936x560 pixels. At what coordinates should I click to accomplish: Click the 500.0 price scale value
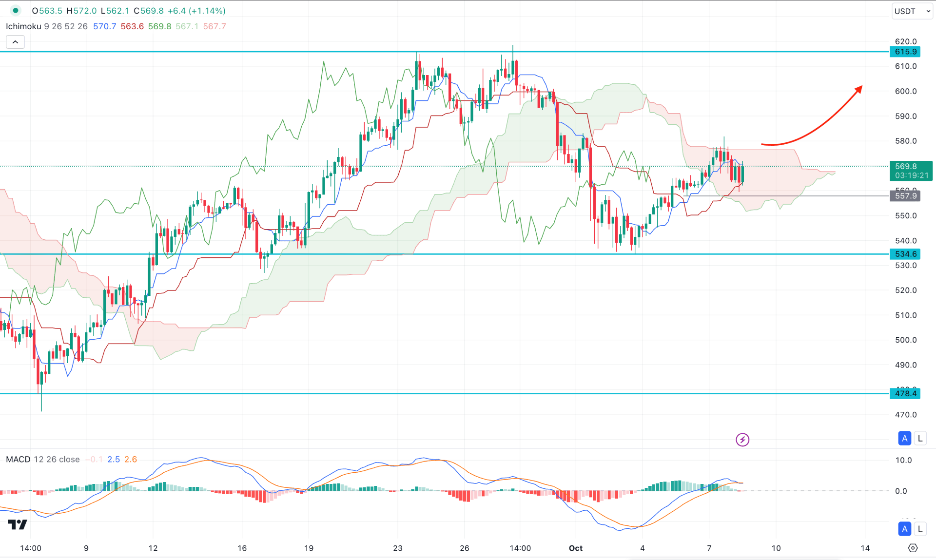pyautogui.click(x=906, y=340)
